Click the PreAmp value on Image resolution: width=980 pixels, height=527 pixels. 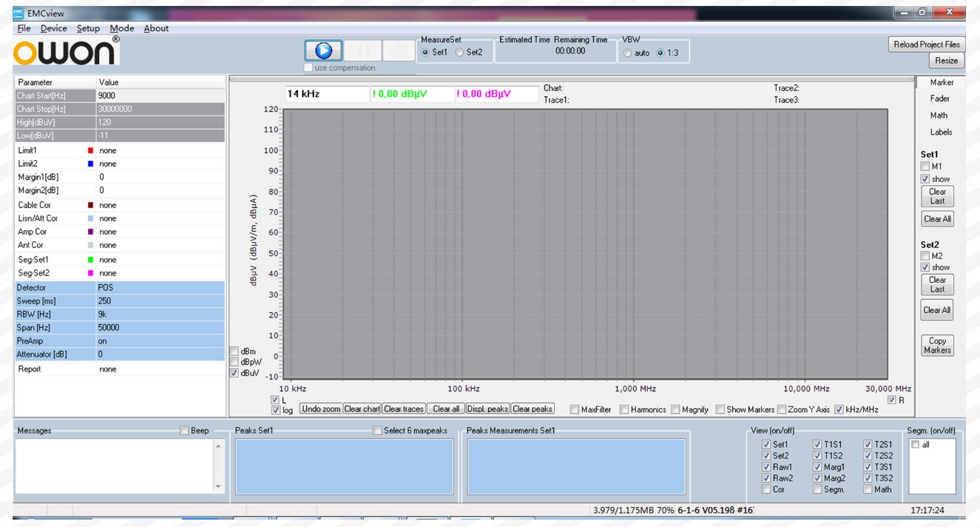click(160, 341)
